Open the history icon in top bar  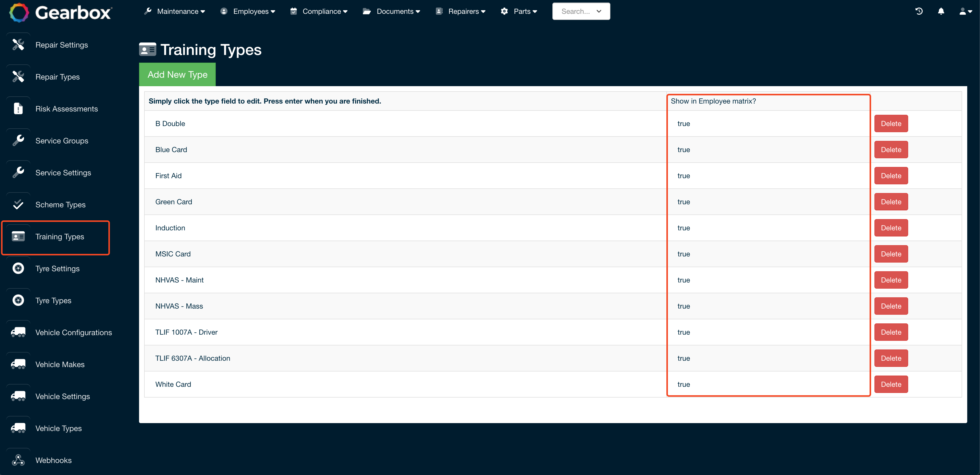pos(919,11)
